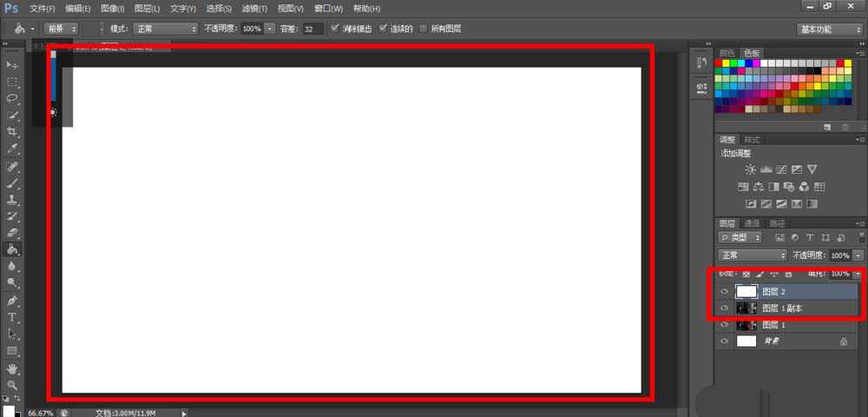Image resolution: width=868 pixels, height=417 pixels.
Task: Select the Hand tool
Action: click(x=12, y=368)
